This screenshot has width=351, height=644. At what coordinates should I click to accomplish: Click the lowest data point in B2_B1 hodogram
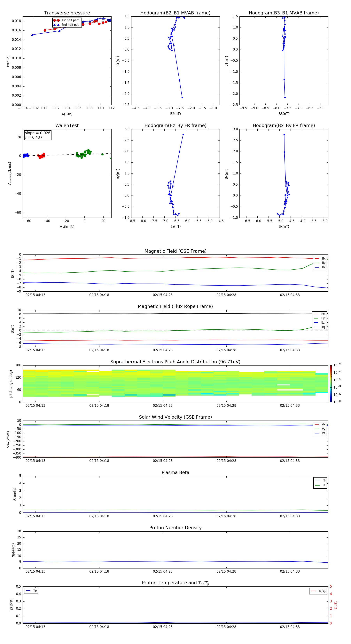click(182, 98)
